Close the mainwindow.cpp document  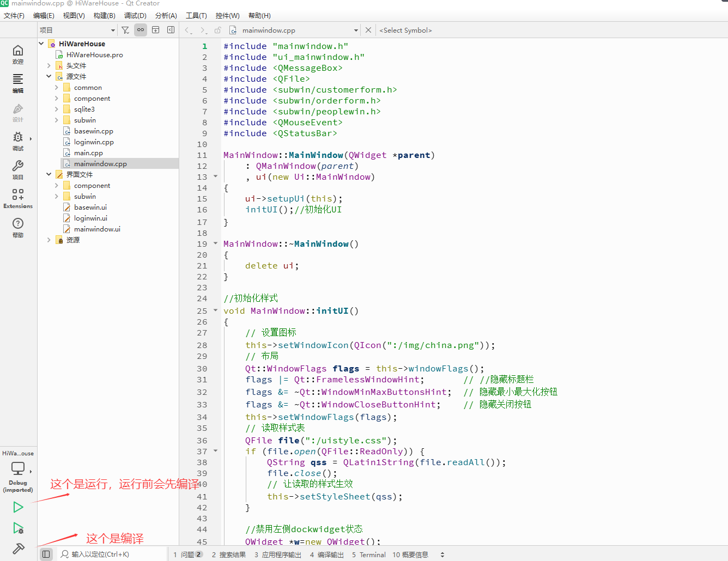368,30
